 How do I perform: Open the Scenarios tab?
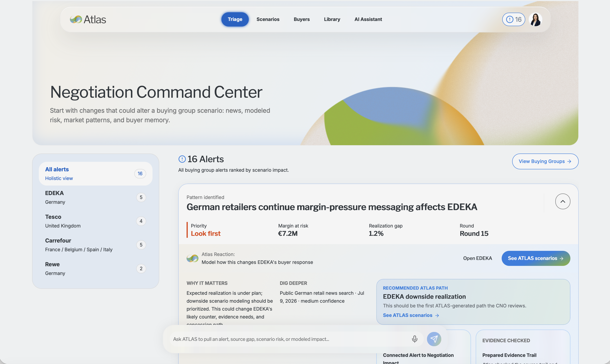(268, 19)
